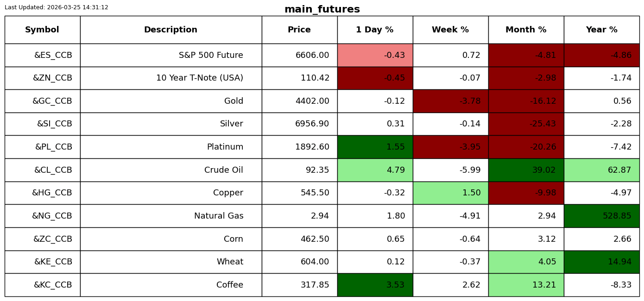
Task: Click the Price column header
Action: click(299, 30)
